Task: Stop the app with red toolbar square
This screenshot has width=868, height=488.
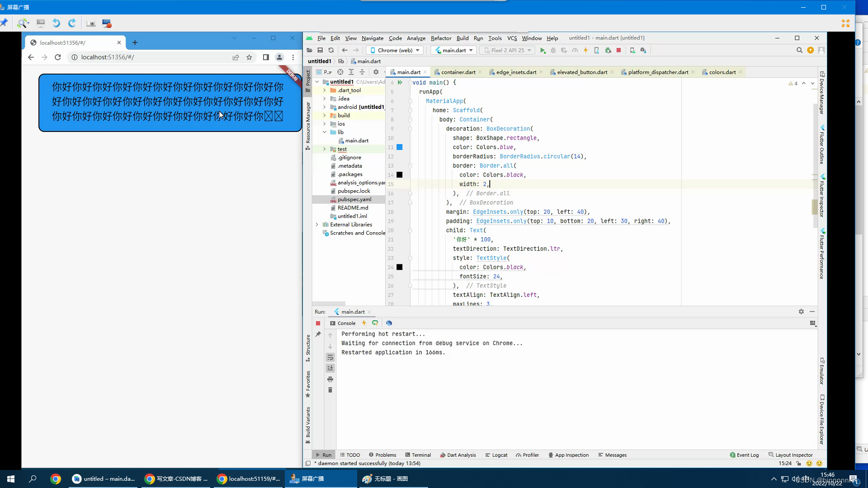Action: 619,50
